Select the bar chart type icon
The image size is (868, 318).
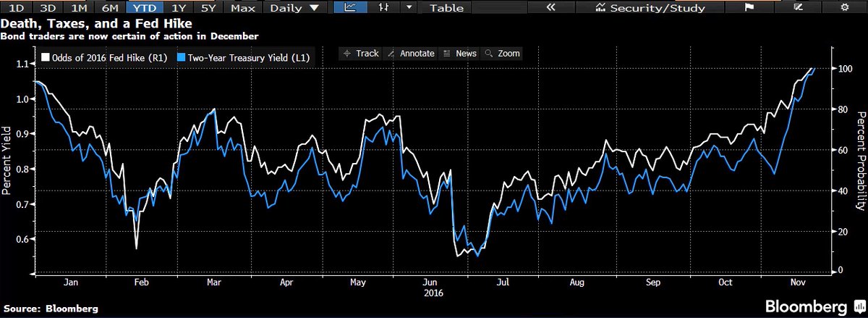pyautogui.click(x=383, y=9)
